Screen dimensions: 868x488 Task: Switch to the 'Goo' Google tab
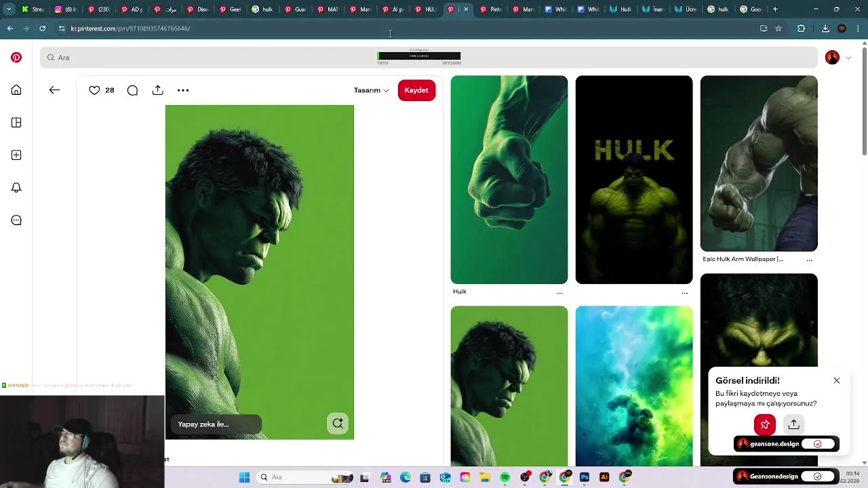750,9
